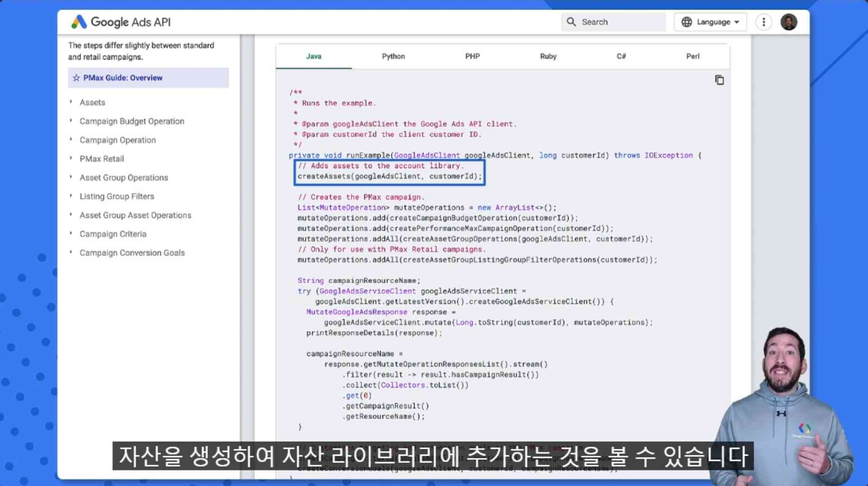Open the Language dropdown
This screenshot has width=868, height=486.
click(710, 21)
